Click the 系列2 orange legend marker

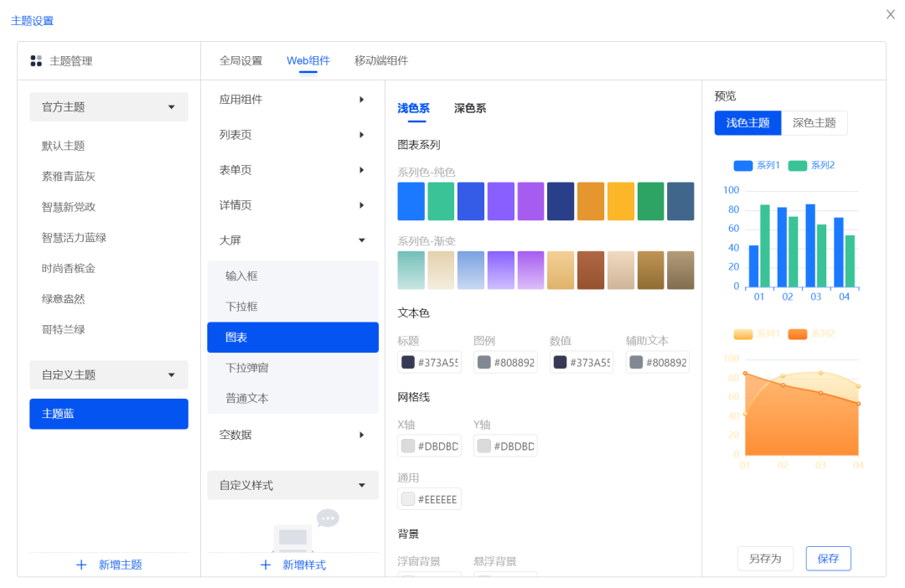(x=797, y=334)
